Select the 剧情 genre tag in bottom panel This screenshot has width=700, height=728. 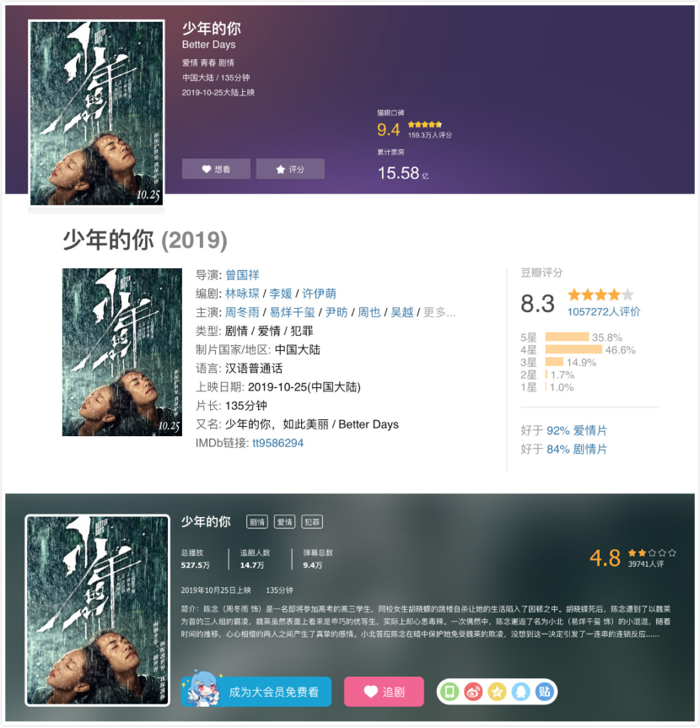256,522
